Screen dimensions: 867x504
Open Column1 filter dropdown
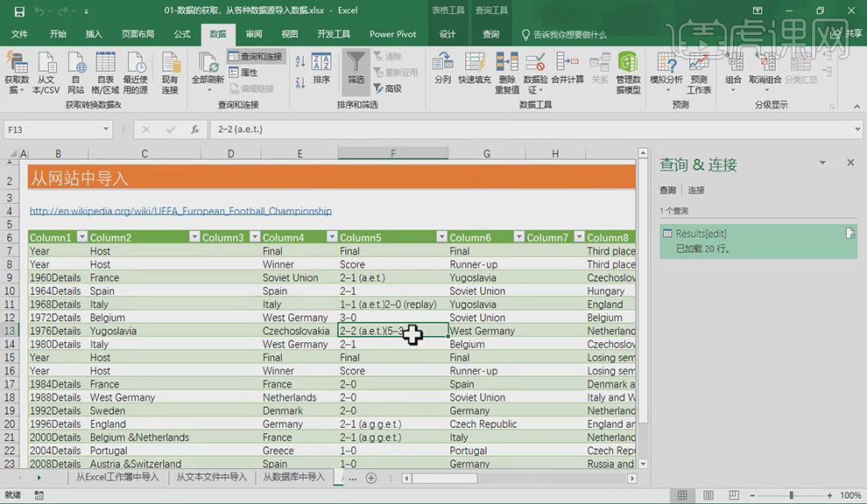(x=81, y=237)
